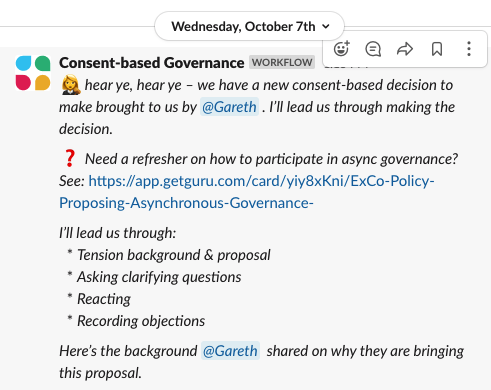Open the Wednesday, October 7th date dropdown
491x390 pixels.
coord(250,26)
